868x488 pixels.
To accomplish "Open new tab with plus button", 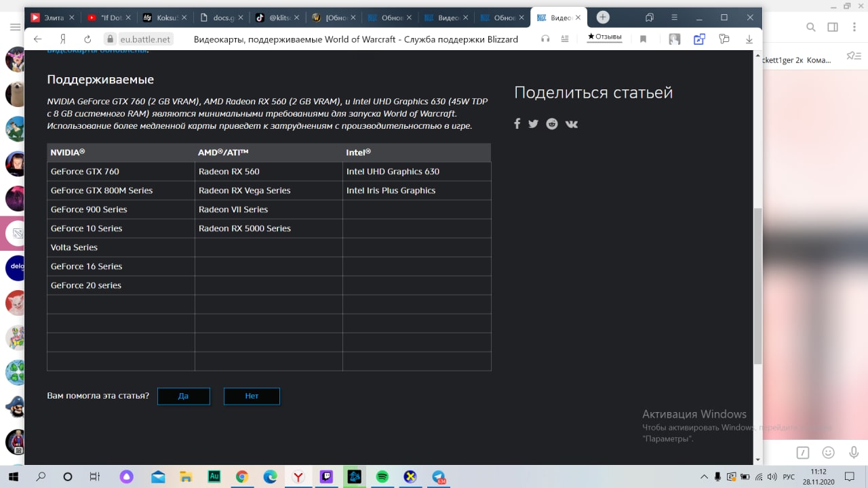I will tap(603, 18).
